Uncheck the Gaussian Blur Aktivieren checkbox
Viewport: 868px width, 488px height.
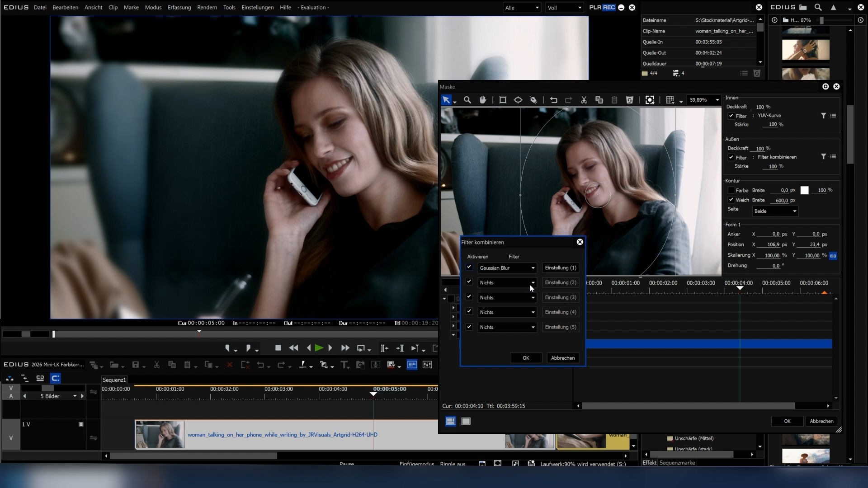tap(469, 267)
